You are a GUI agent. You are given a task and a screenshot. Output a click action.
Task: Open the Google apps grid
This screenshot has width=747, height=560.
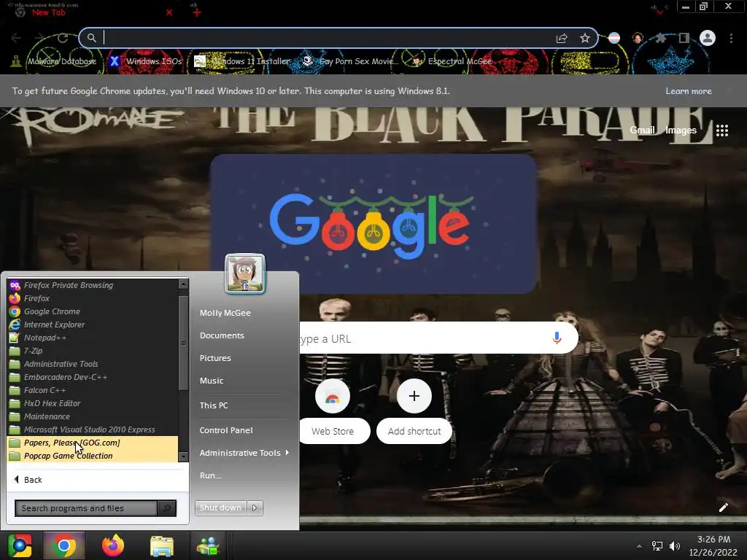coord(722,131)
